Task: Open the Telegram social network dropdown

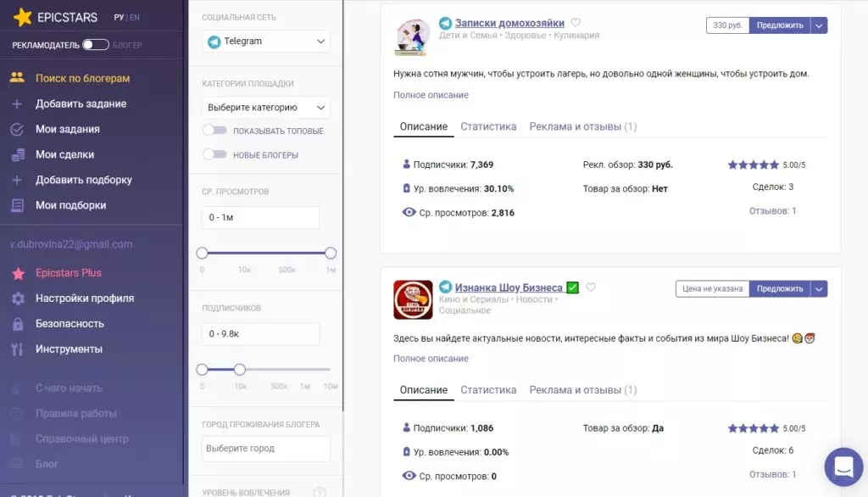Action: point(265,41)
